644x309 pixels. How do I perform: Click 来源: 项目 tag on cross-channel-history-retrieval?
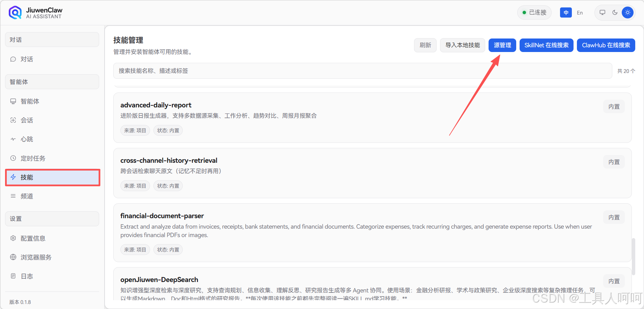pyautogui.click(x=135, y=186)
